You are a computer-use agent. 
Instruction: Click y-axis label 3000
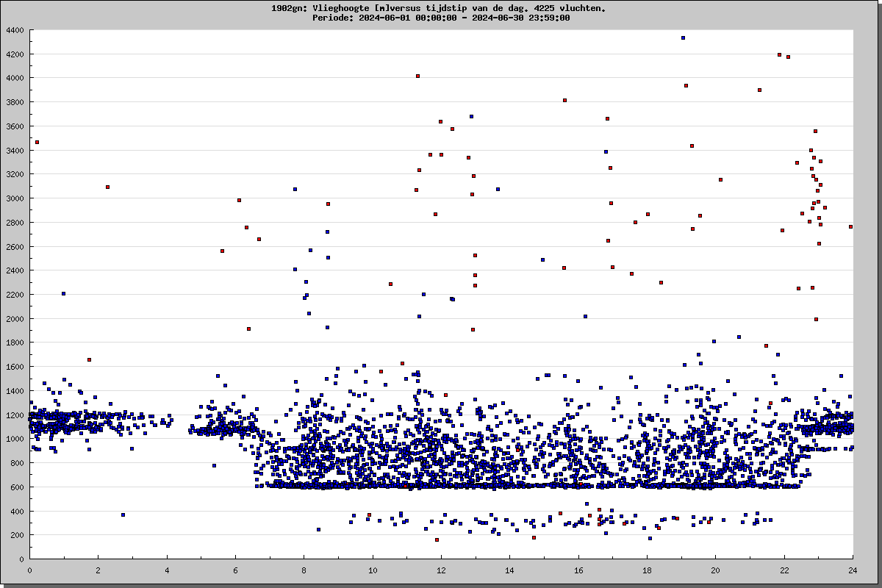(x=15, y=198)
